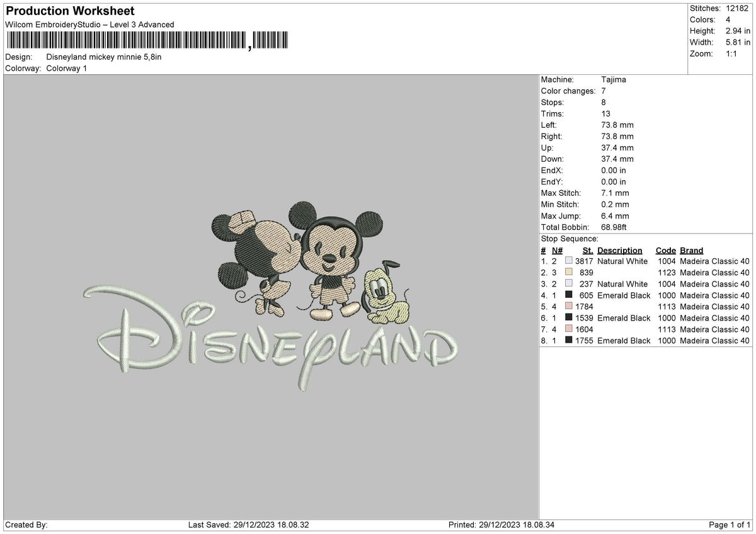Click the Colorway 1 text

(x=67, y=69)
